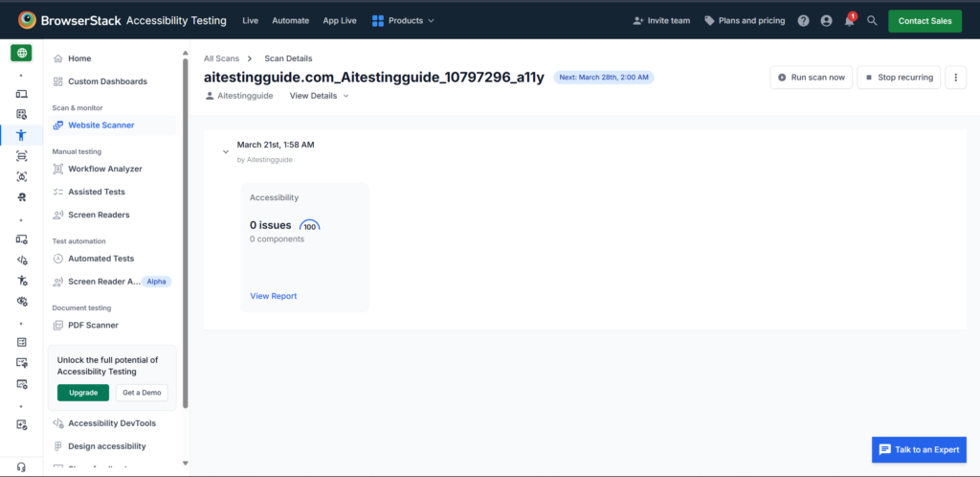The image size is (980, 477).
Task: Click the Next: March 28th schedule badge
Action: (x=604, y=78)
